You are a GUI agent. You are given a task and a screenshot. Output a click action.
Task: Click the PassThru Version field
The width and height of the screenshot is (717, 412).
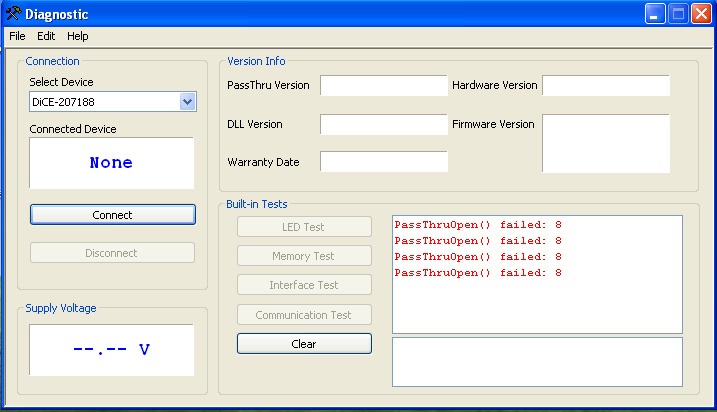click(x=384, y=86)
